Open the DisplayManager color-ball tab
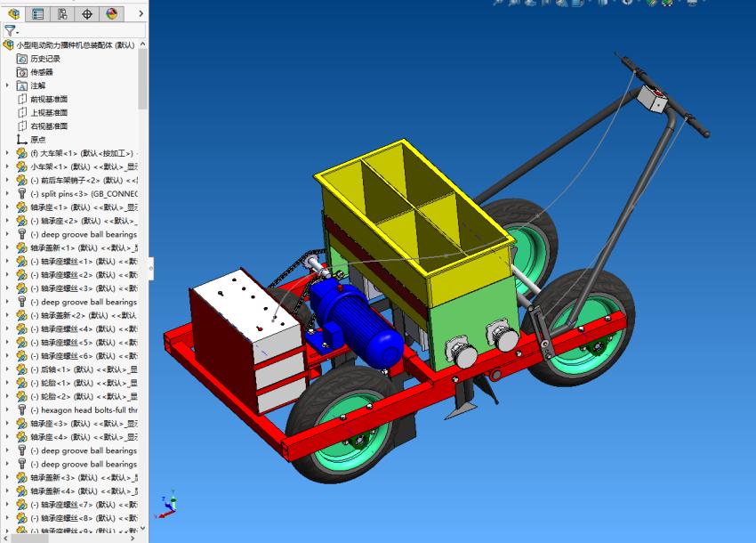Viewport: 756px width, 543px height. pos(111,13)
